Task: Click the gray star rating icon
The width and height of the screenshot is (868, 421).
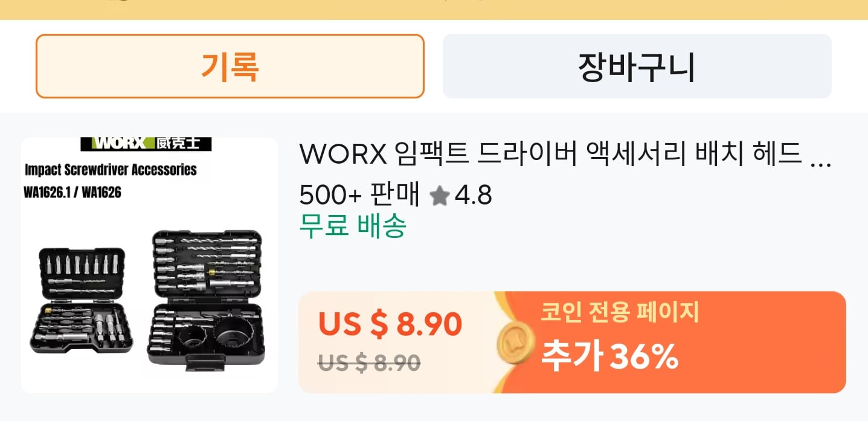Action: pyautogui.click(x=440, y=195)
